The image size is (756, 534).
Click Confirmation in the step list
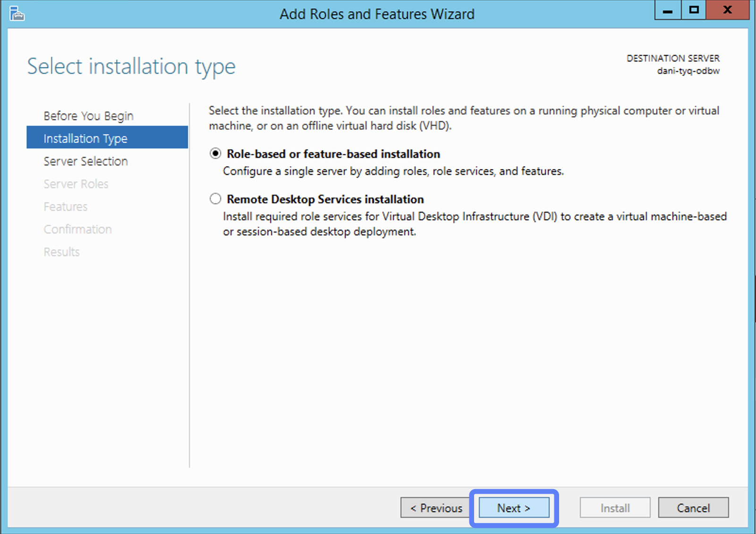click(78, 229)
